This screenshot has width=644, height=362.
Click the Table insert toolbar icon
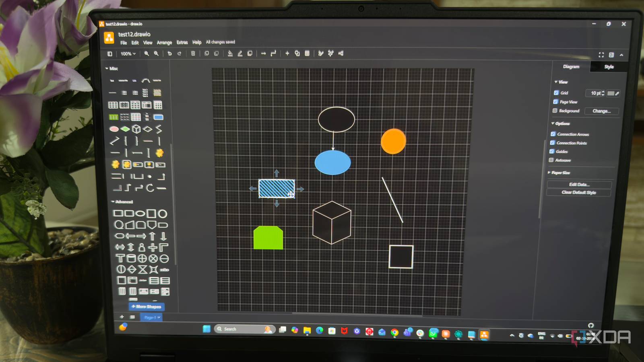tap(307, 53)
